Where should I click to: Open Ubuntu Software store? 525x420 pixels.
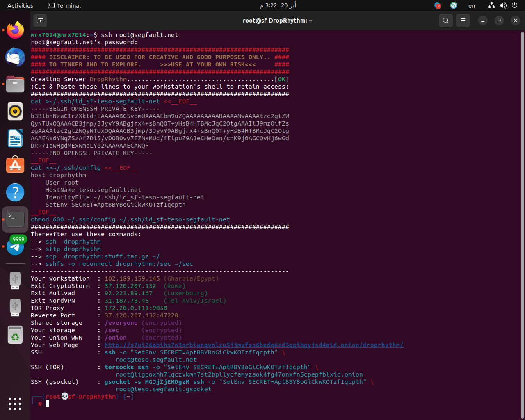pyautogui.click(x=15, y=165)
